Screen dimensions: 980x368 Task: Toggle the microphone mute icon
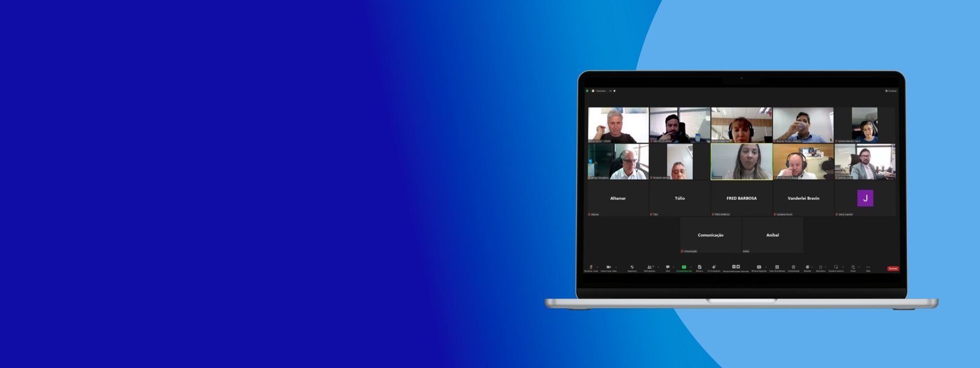tap(591, 267)
